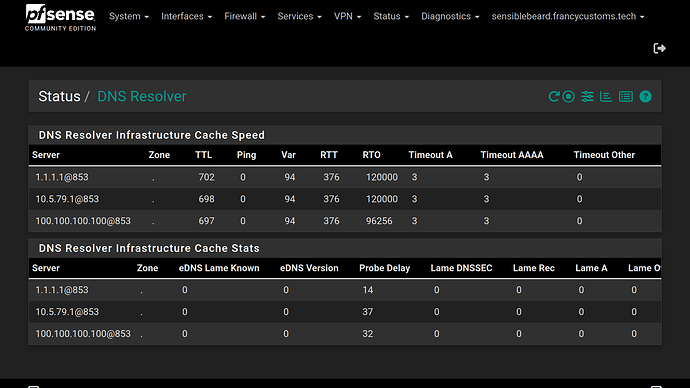Click the Ping column header

pyautogui.click(x=246, y=155)
